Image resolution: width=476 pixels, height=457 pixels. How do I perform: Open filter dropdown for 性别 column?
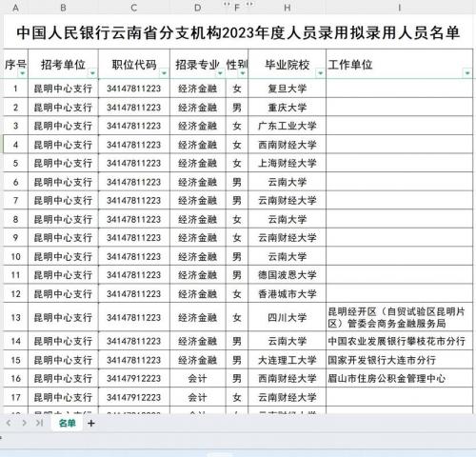pos(243,73)
